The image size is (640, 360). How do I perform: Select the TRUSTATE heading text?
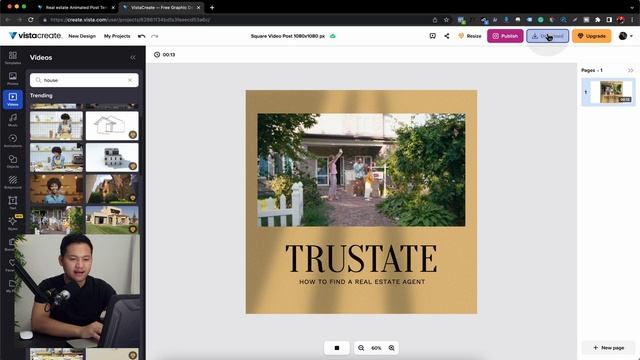point(361,258)
